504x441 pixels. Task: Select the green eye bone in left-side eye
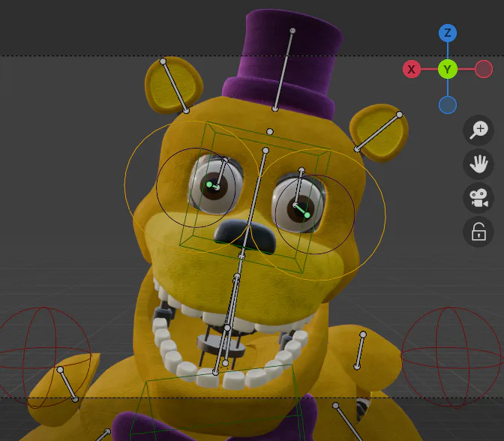click(213, 185)
